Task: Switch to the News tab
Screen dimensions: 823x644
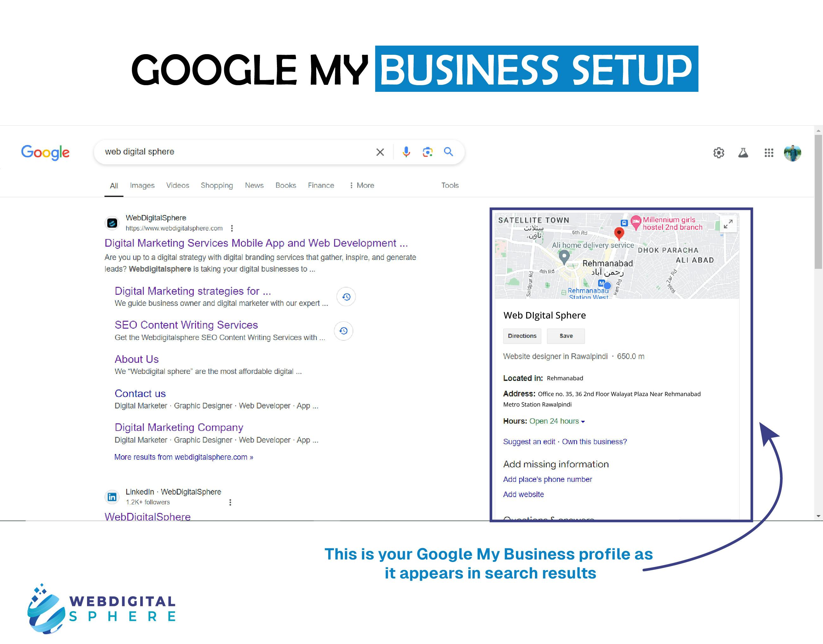Action: coord(254,185)
